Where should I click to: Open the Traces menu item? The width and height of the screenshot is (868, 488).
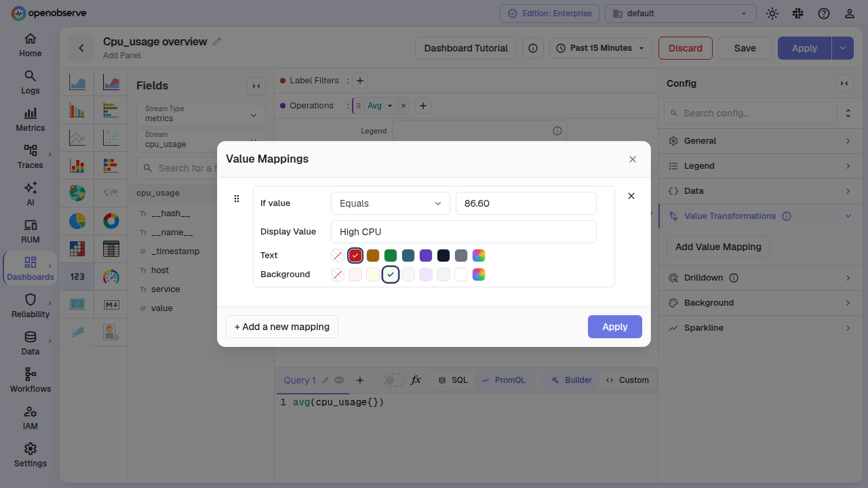(31, 157)
